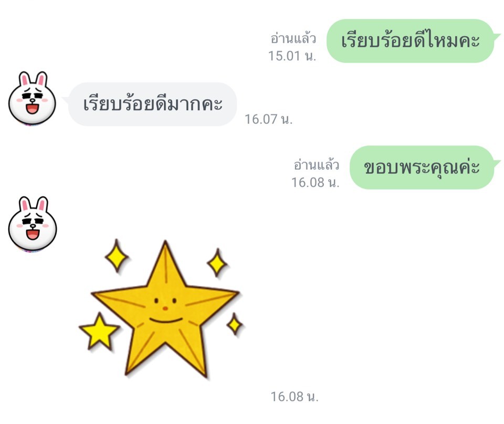Viewport: 504px width, 424px height.
Task: Select the green bubble เรียบร้อยดีไหมคะ
Action: pyautogui.click(x=411, y=41)
